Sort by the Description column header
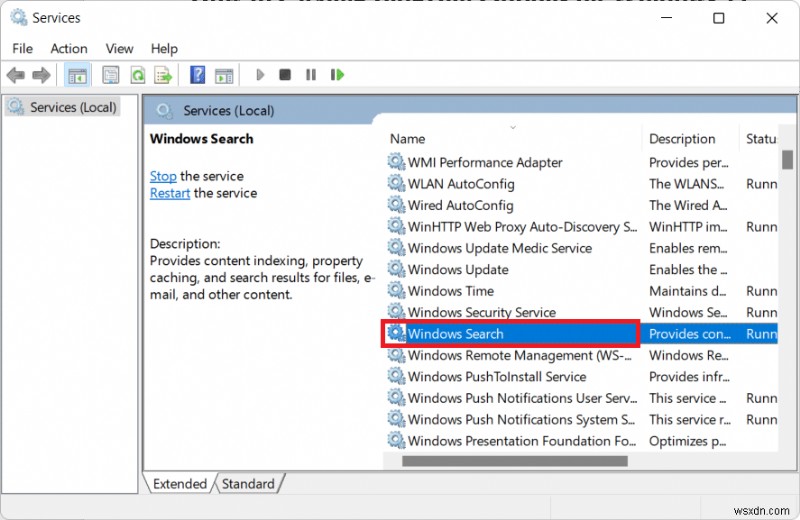 pyautogui.click(x=690, y=139)
